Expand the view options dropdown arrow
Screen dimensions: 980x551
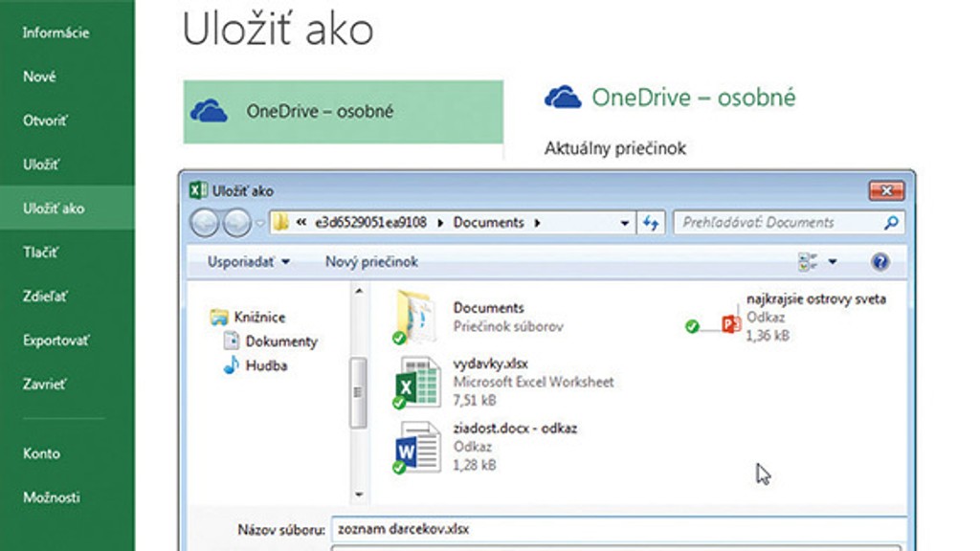(833, 262)
